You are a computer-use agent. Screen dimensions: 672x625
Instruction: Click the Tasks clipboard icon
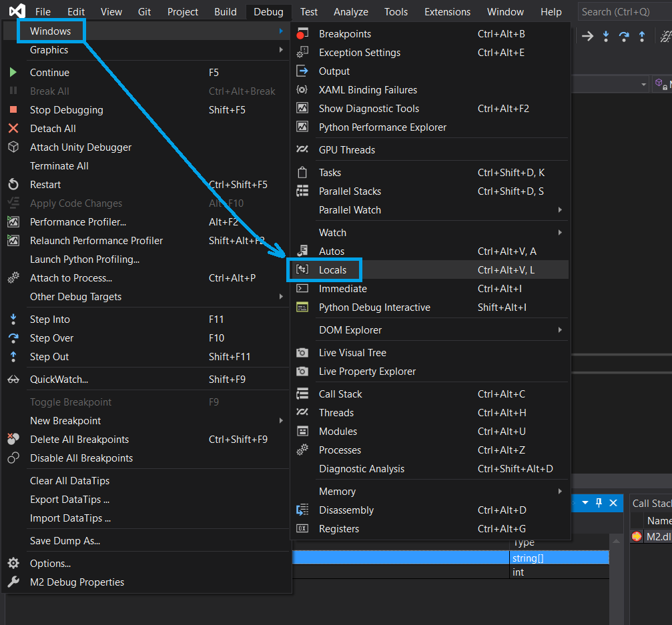point(302,173)
